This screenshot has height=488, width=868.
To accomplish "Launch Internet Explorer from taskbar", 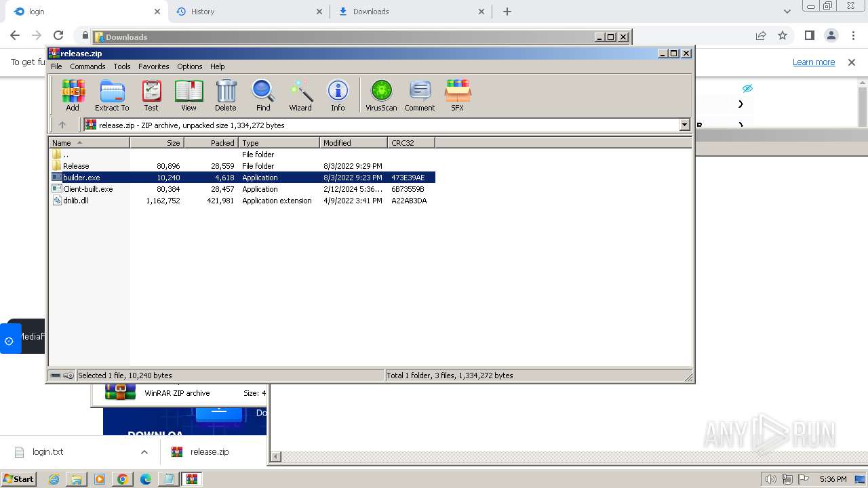I will [x=54, y=479].
